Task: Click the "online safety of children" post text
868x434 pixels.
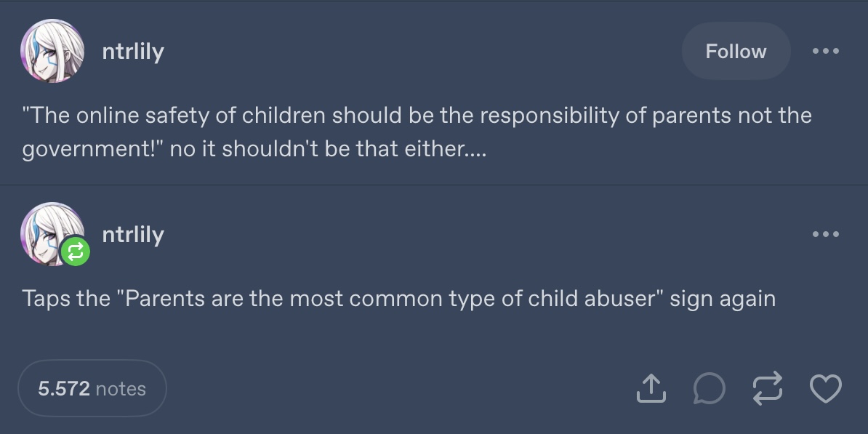Action: [x=417, y=132]
